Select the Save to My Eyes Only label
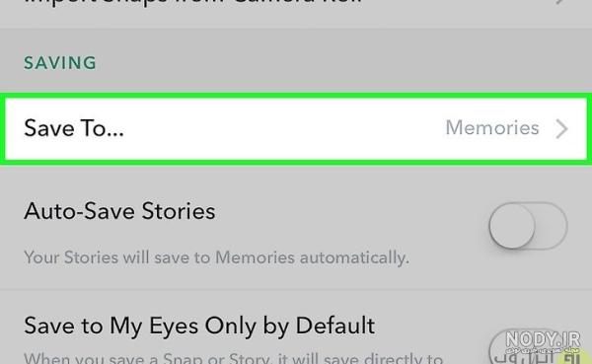Screen dimensions: 592x364 click(199, 326)
